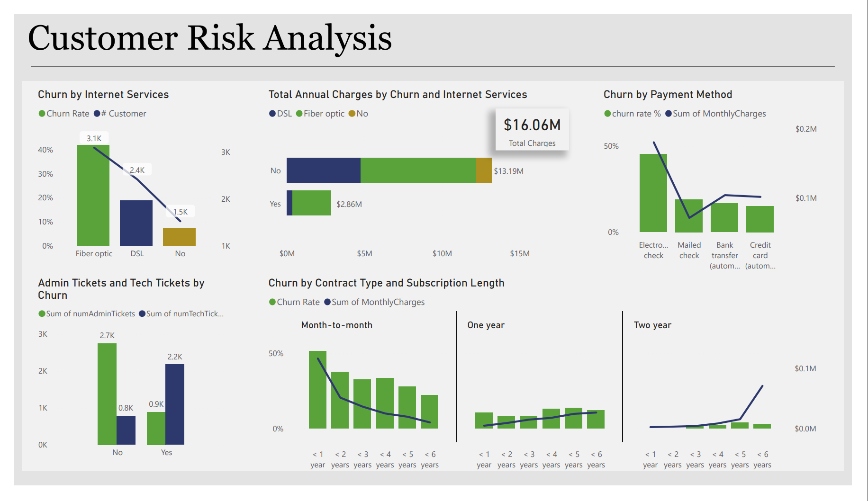Click the blue # Customer legend dot
This screenshot has width=868, height=501.
[96, 114]
